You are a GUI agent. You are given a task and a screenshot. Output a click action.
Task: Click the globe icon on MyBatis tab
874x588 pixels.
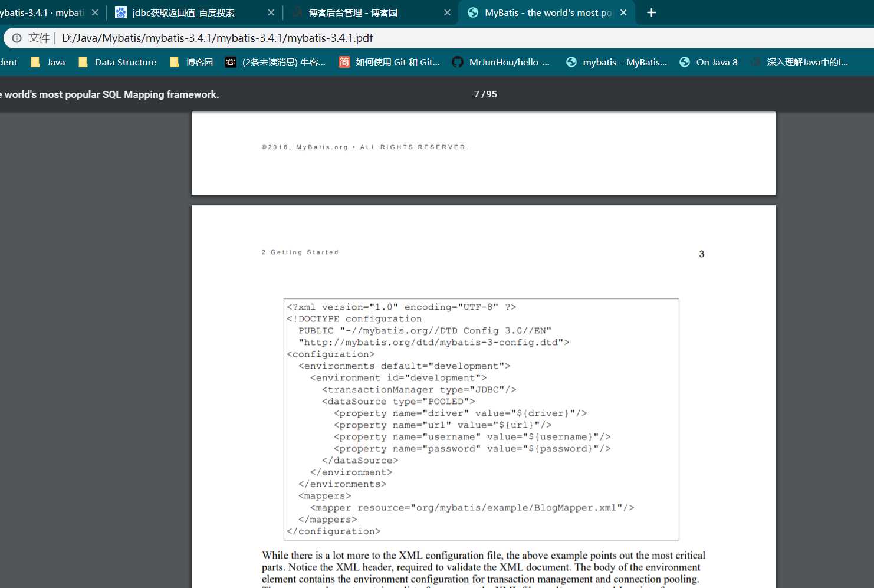click(473, 12)
